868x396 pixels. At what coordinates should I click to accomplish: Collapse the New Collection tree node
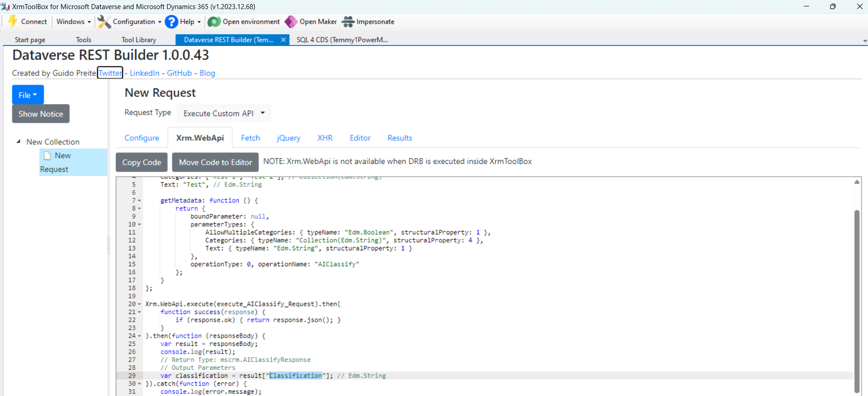click(19, 142)
